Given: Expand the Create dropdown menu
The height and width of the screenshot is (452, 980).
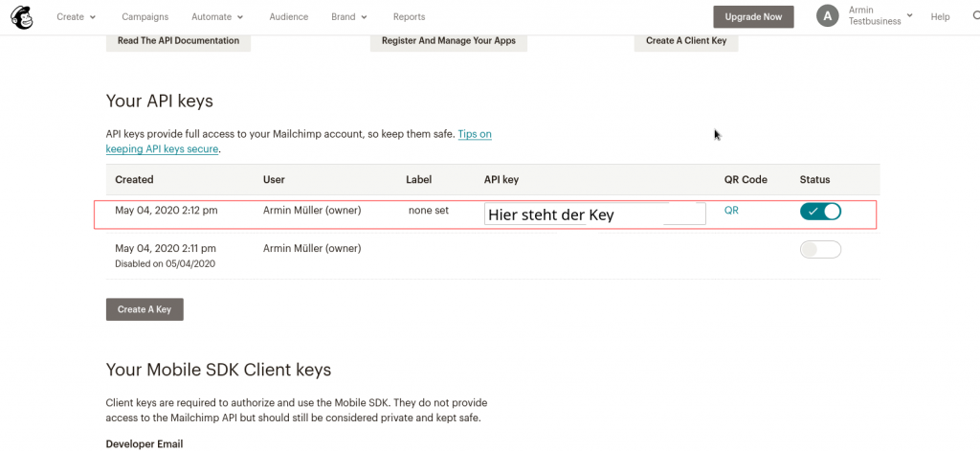Looking at the screenshot, I should (77, 17).
